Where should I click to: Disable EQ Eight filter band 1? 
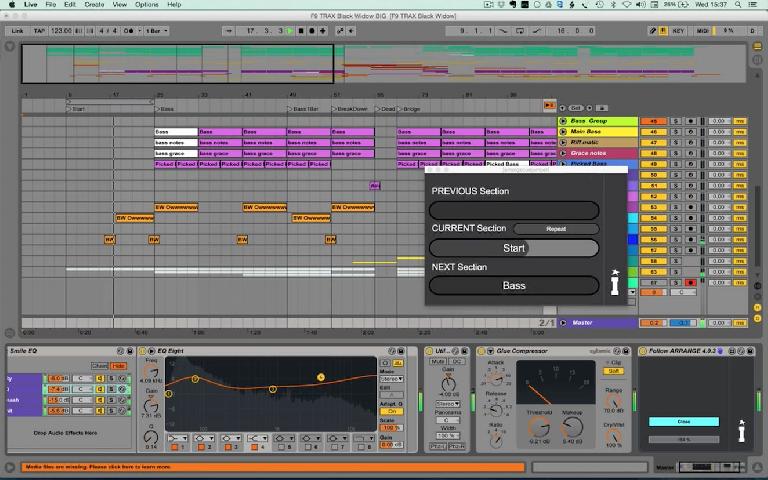click(x=175, y=447)
